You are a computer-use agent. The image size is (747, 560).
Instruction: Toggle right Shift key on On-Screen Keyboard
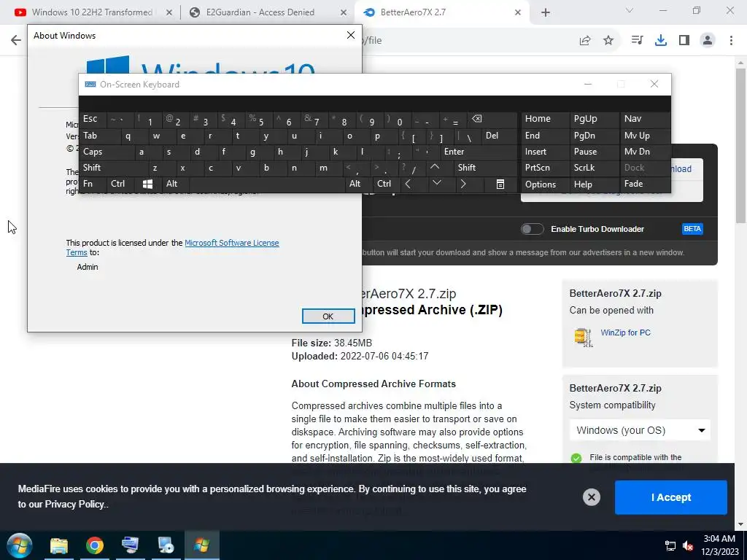click(485, 168)
